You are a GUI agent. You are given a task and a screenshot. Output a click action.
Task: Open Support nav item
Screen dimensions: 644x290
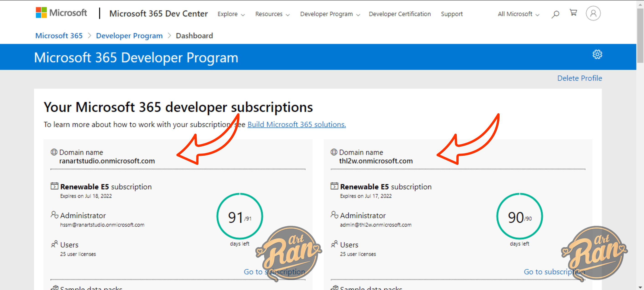[x=452, y=14]
